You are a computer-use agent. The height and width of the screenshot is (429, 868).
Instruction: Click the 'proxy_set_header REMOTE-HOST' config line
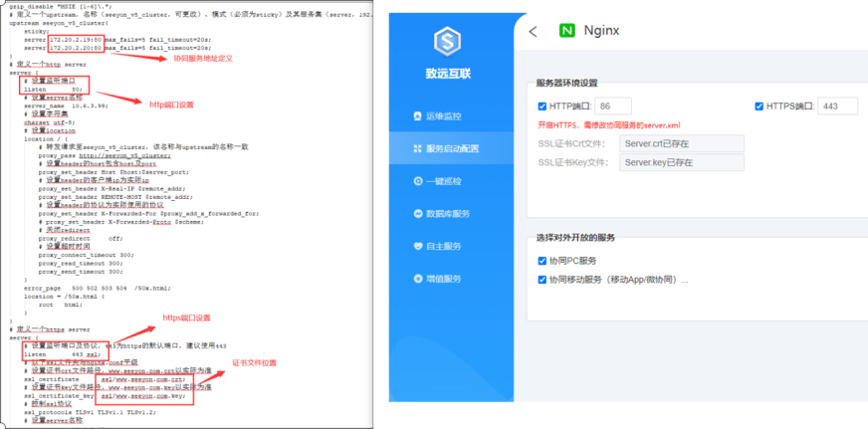[115, 197]
